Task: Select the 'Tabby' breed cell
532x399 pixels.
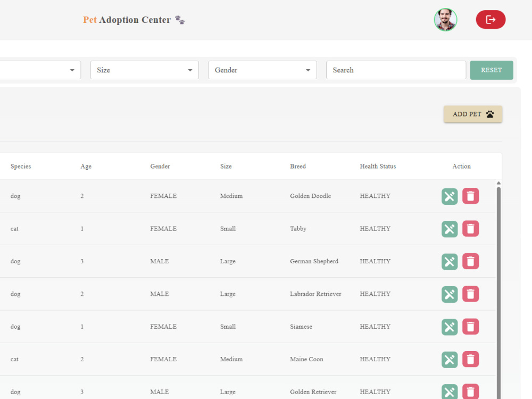Action: click(298, 229)
